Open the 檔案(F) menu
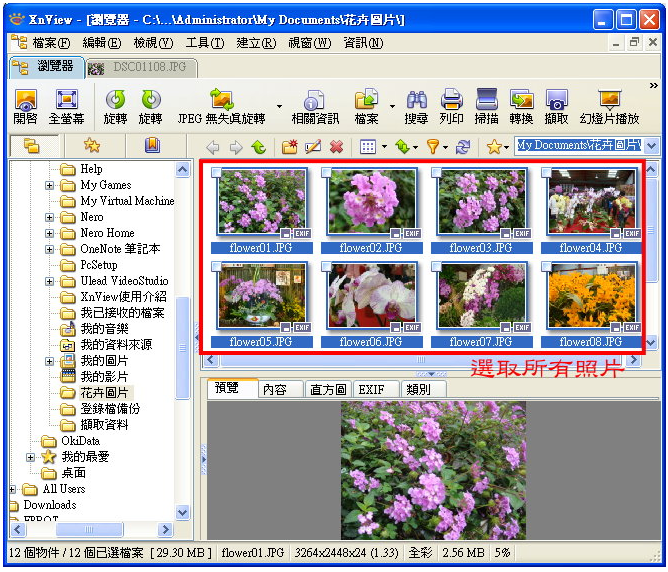Screen dimensions: 668x572 coord(51,43)
